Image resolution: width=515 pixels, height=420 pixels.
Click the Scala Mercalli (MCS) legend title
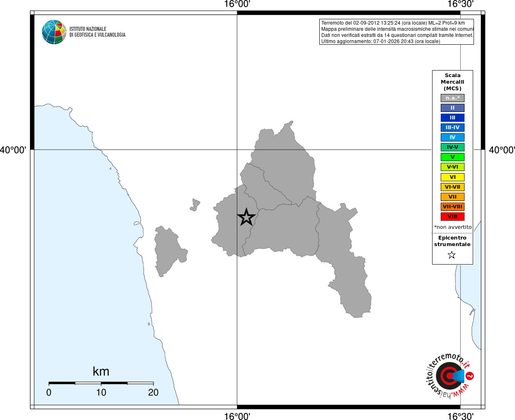click(453, 82)
